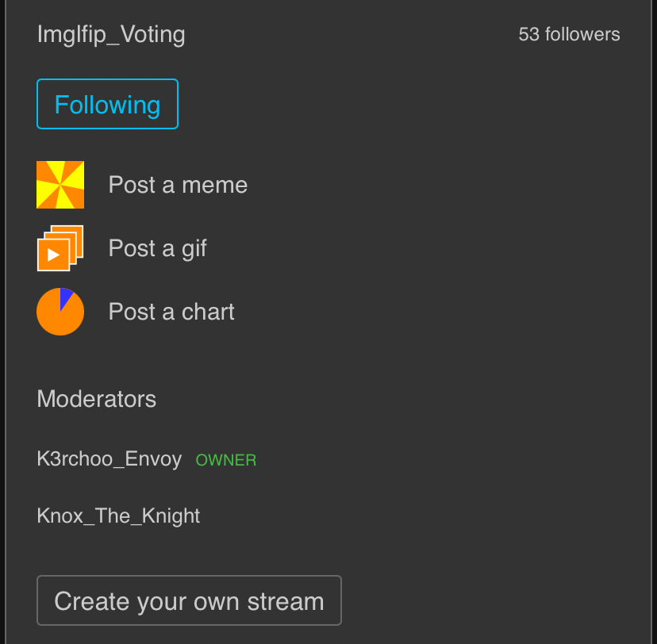The image size is (657, 644).
Task: Open K3rchoo_Envoy's moderator profile
Action: (x=109, y=458)
